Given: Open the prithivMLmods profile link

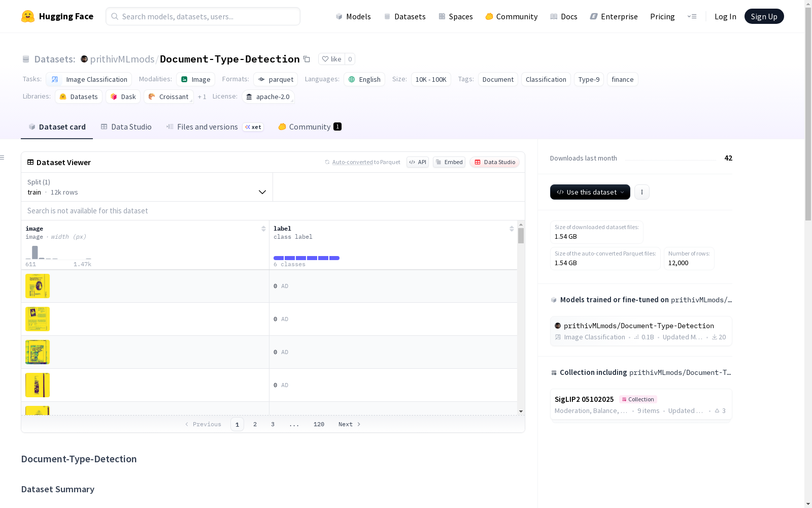Looking at the screenshot, I should (x=122, y=59).
